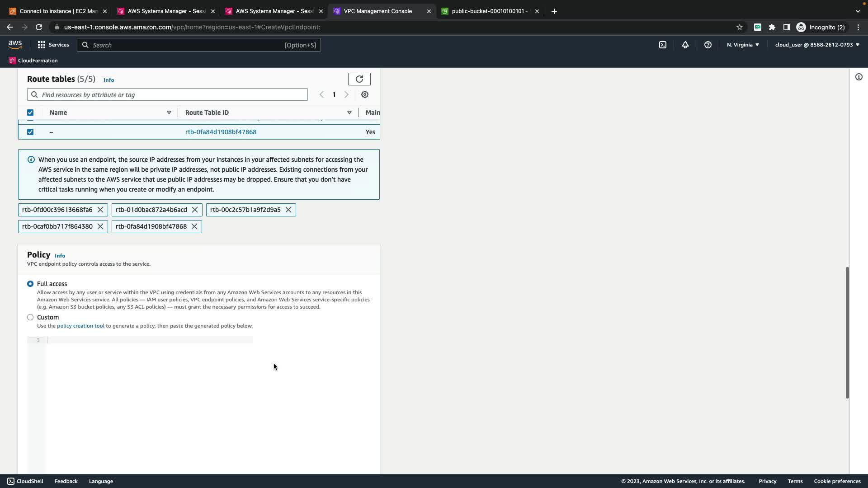Open the notifications bell
This screenshot has width=868, height=488.
[x=685, y=45]
